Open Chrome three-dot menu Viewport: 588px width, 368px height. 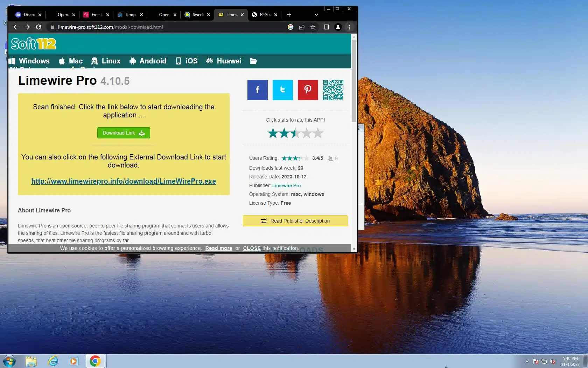coord(349,27)
